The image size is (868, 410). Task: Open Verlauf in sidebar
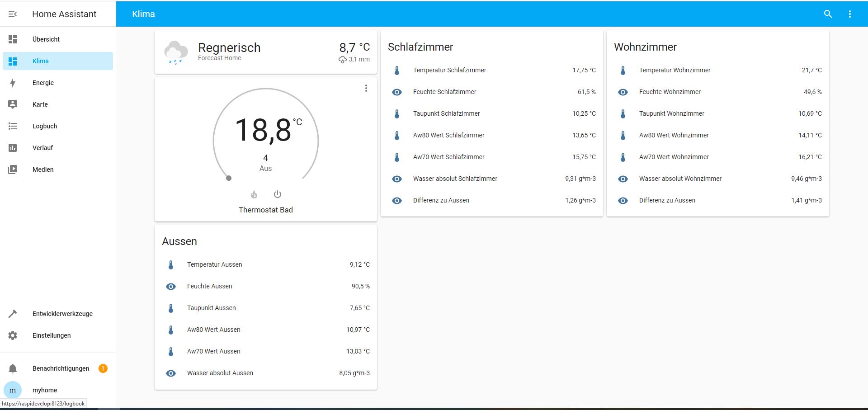click(58, 148)
